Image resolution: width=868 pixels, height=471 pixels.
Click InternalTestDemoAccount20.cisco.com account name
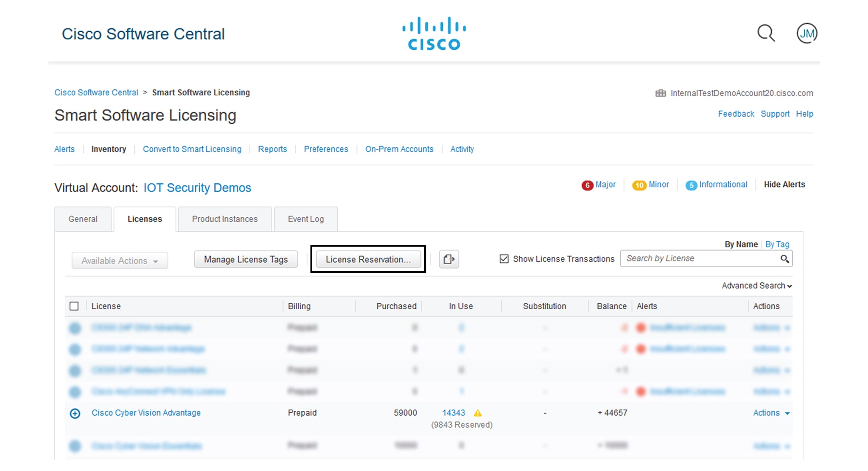tap(742, 93)
